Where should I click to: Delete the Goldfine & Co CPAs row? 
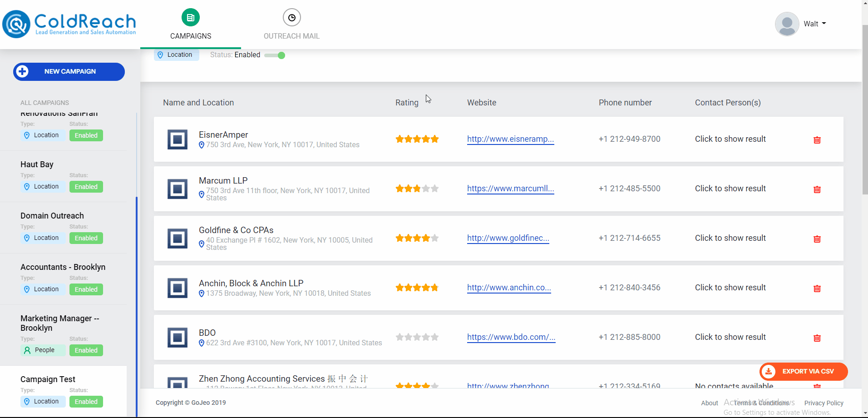[x=817, y=239]
